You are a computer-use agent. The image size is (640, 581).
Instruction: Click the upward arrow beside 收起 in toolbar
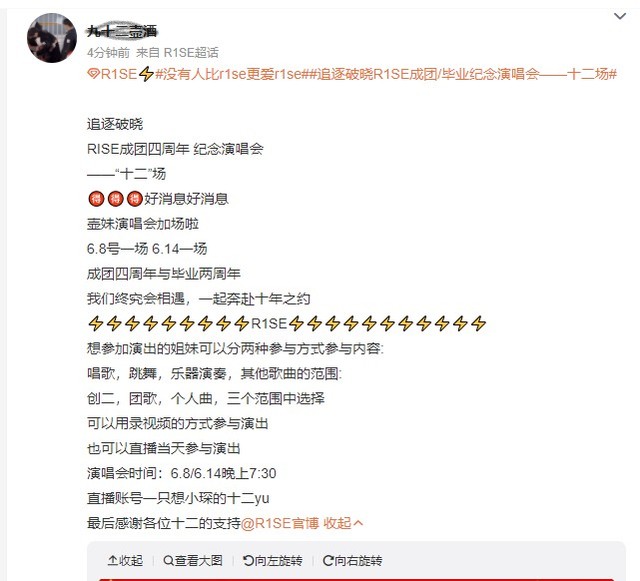pos(112,561)
